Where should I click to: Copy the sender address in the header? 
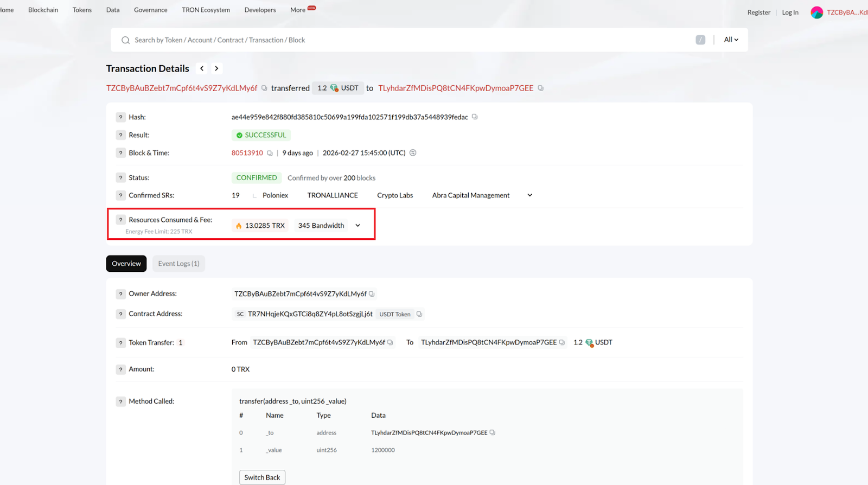tap(264, 88)
